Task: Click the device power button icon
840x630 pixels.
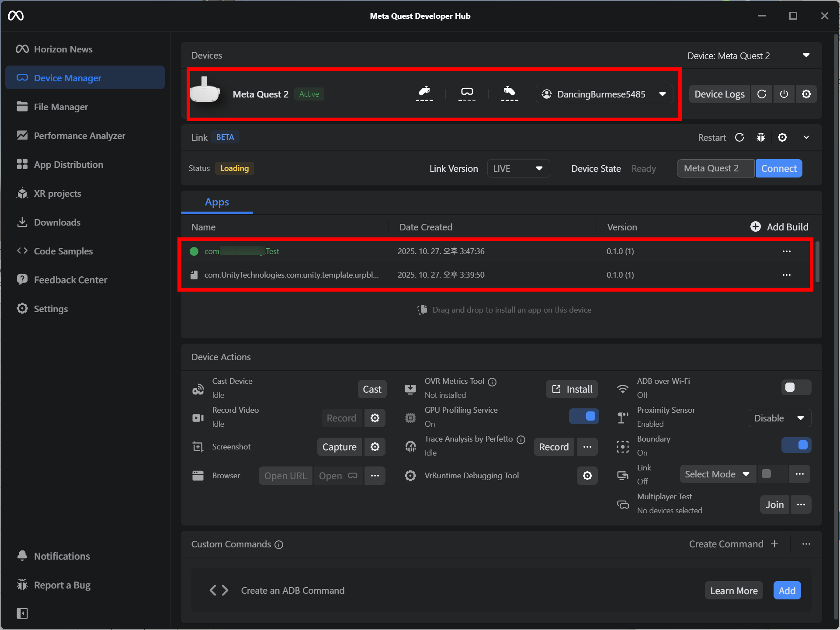Action: [x=784, y=94]
